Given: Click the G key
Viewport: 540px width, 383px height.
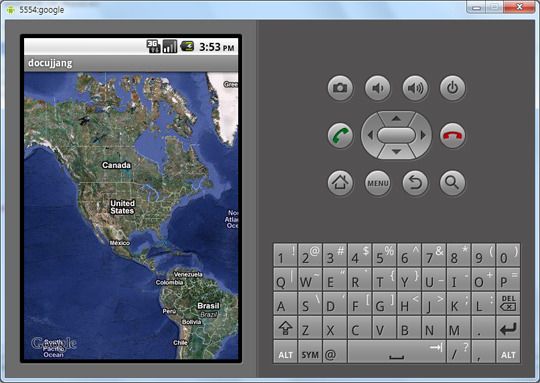Looking at the screenshot, I should click(384, 303).
